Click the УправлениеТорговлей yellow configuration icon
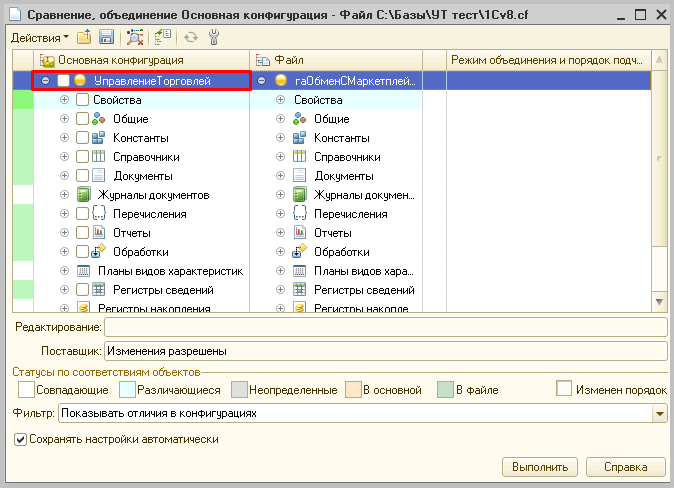This screenshot has height=488, width=674. [80, 80]
